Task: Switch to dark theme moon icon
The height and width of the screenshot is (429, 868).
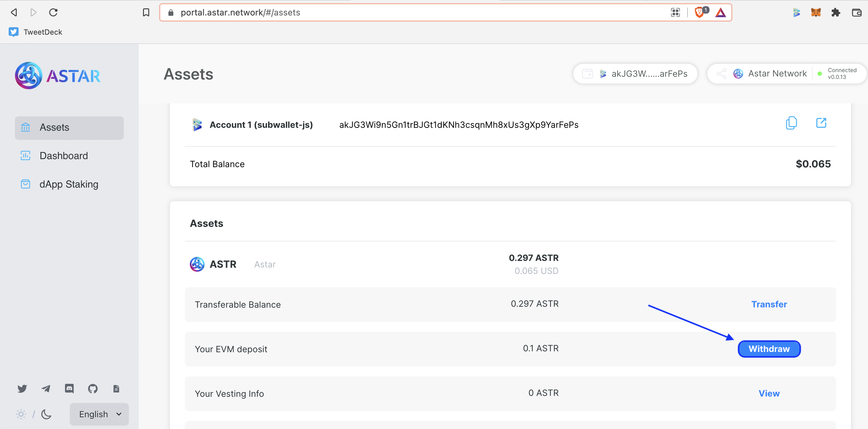Action: coord(46,414)
